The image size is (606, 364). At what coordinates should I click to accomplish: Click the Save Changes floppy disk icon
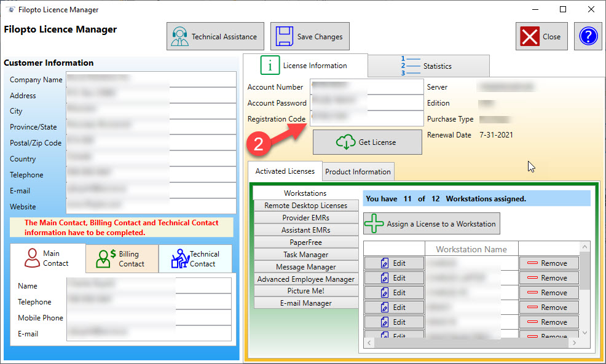[x=284, y=36]
